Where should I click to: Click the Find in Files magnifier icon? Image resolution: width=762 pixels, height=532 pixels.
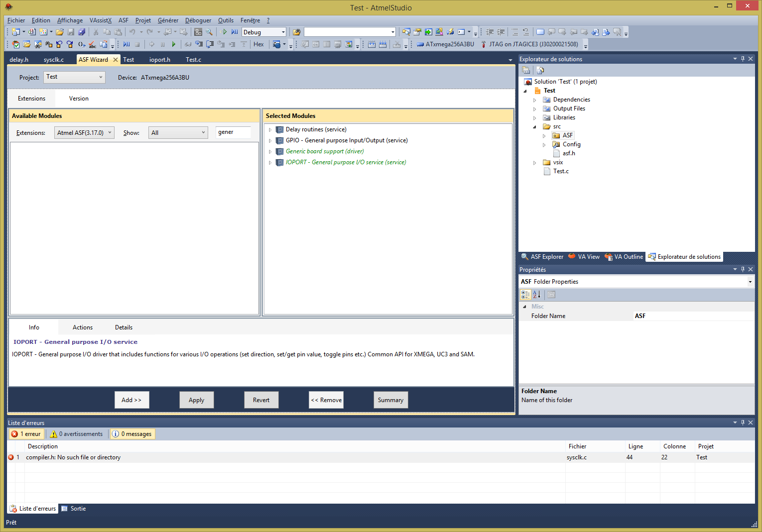[x=209, y=32]
